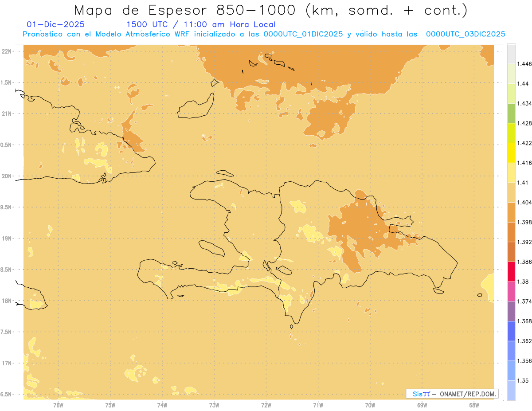Viewport: 532px width, 411px height.
Task: Select the '69W' longitude label
Action: pyautogui.click(x=422, y=405)
